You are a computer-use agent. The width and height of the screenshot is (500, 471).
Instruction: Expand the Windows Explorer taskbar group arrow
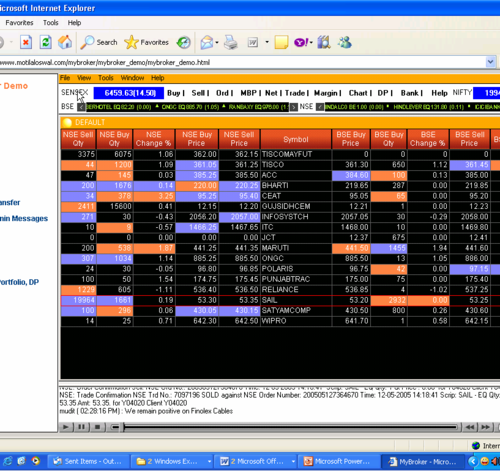click(209, 462)
